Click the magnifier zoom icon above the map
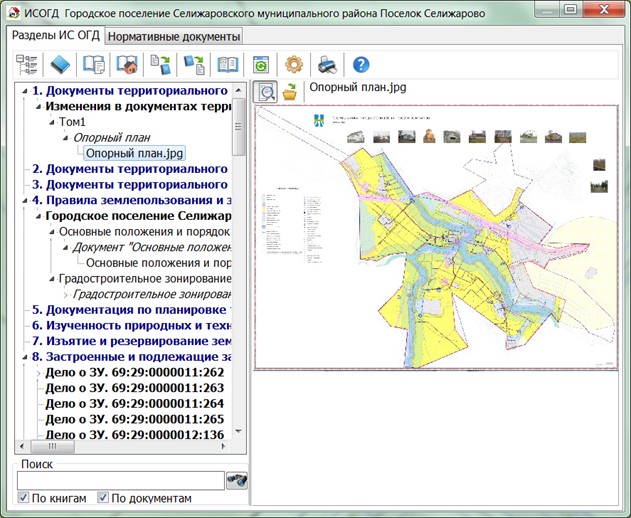Viewport: 631px width, 518px height. click(x=267, y=92)
